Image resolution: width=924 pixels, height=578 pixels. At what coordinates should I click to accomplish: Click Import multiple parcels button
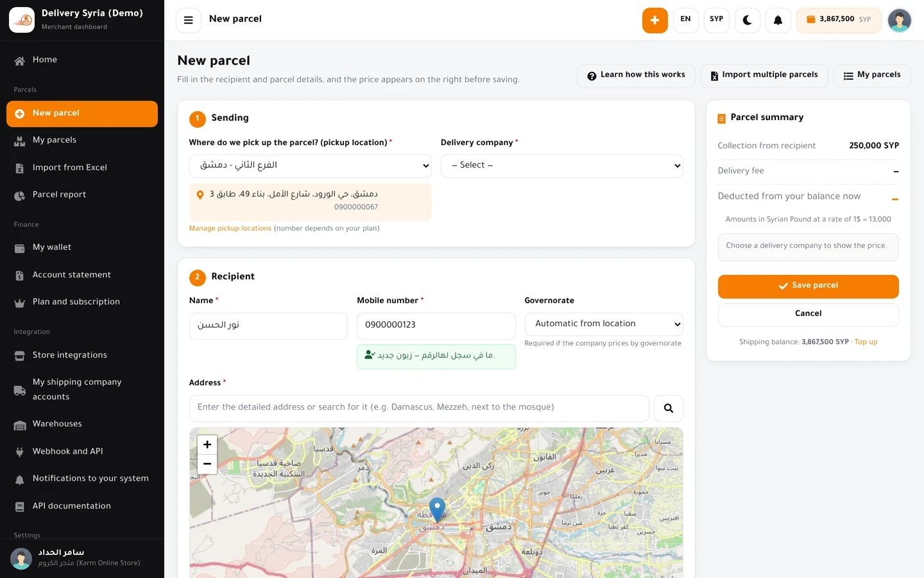(764, 76)
